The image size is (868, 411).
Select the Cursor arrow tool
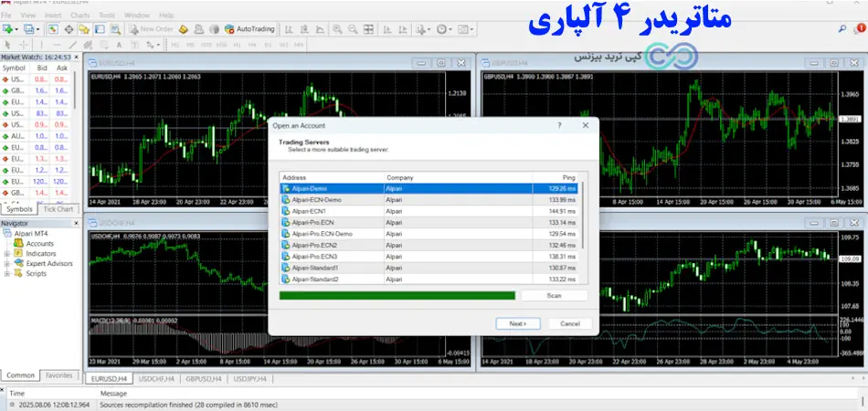(x=7, y=44)
